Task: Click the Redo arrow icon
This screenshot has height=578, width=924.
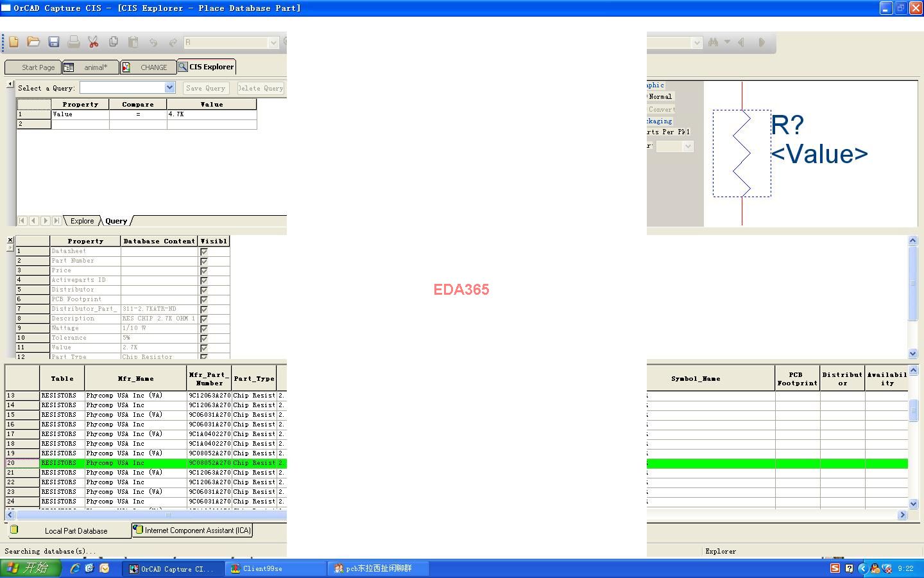Action: [x=173, y=42]
